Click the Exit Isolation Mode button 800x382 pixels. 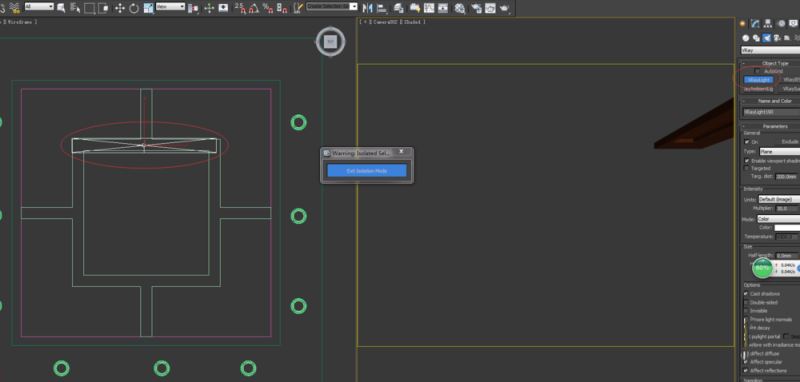click(x=367, y=171)
